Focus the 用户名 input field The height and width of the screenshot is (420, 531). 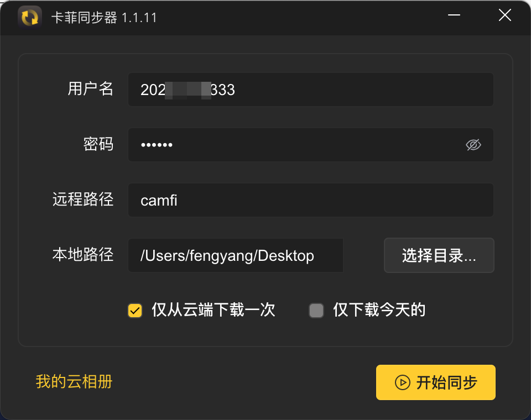click(310, 90)
